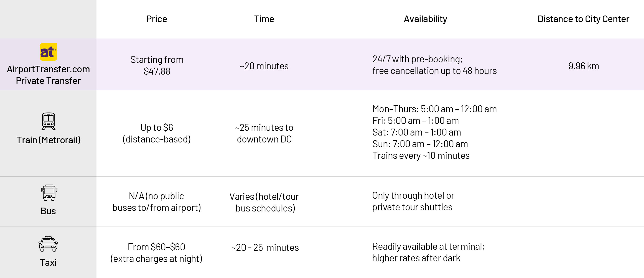Select the 9.96 km distance value
644x278 pixels.
(x=584, y=66)
